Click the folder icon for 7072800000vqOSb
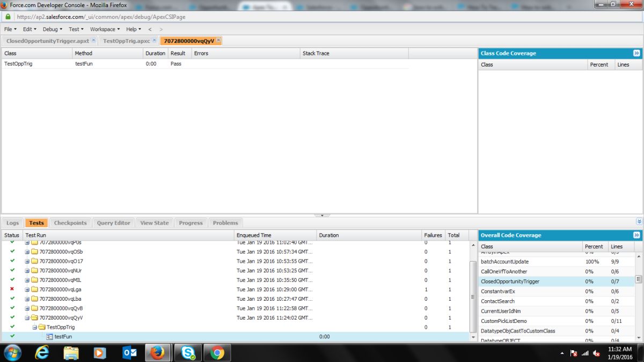The height and width of the screenshot is (362, 644). [34, 251]
